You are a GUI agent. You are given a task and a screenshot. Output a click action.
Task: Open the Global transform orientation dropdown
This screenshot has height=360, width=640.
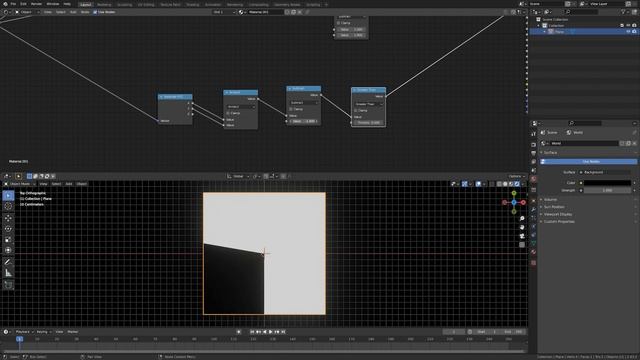click(238, 176)
